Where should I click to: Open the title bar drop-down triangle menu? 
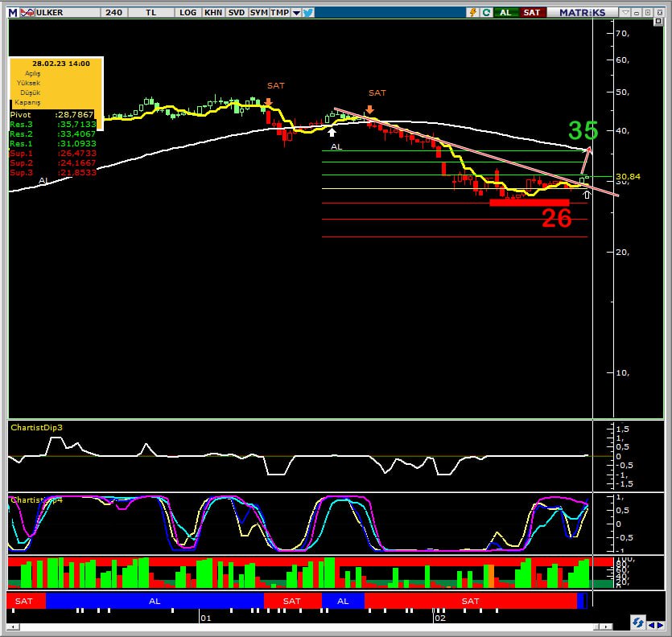coord(625,12)
